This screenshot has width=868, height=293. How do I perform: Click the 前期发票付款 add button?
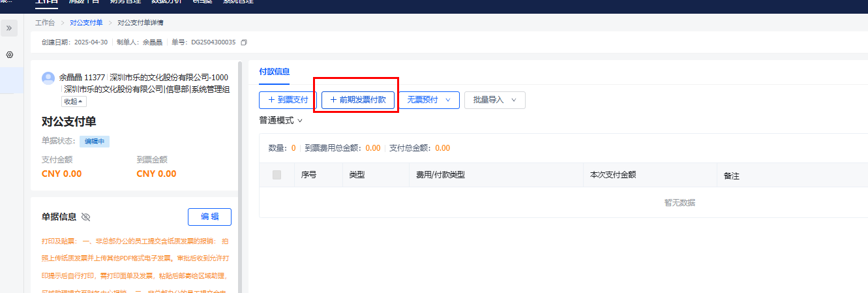[358, 100]
